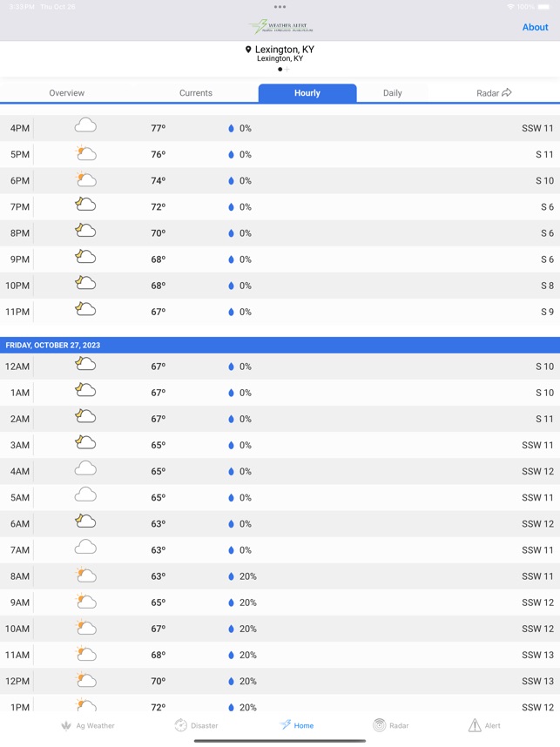This screenshot has height=747, width=560.
Task: Open the About page
Action: pyautogui.click(x=535, y=27)
